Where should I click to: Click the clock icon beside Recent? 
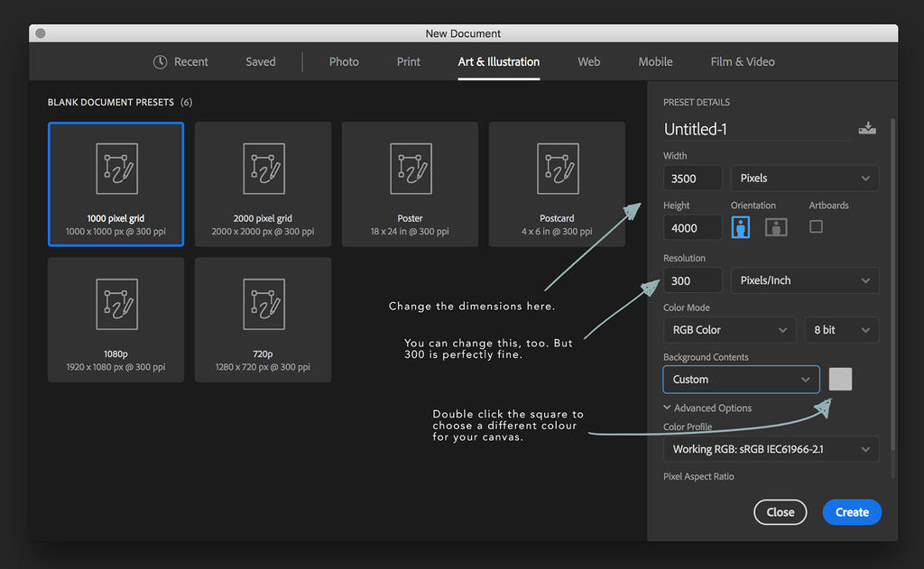(x=161, y=62)
